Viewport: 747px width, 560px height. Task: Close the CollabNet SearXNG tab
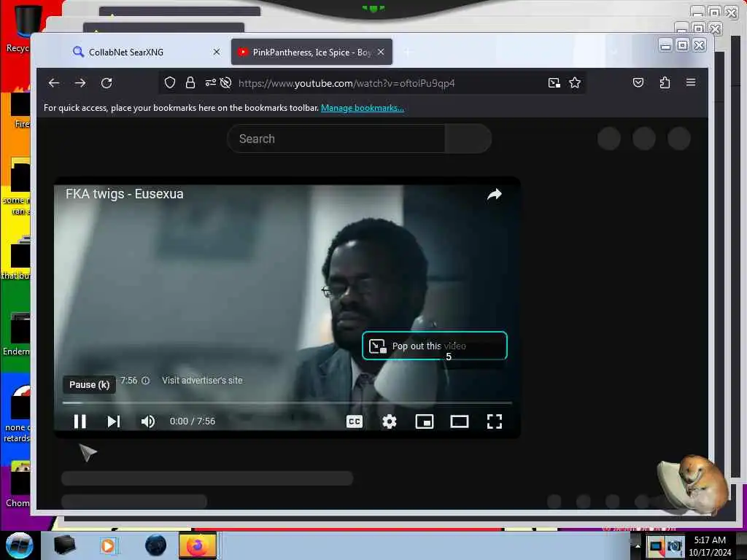coord(217,52)
